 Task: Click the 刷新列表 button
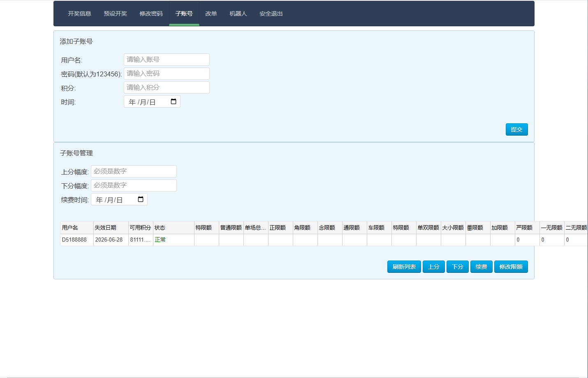coord(404,267)
